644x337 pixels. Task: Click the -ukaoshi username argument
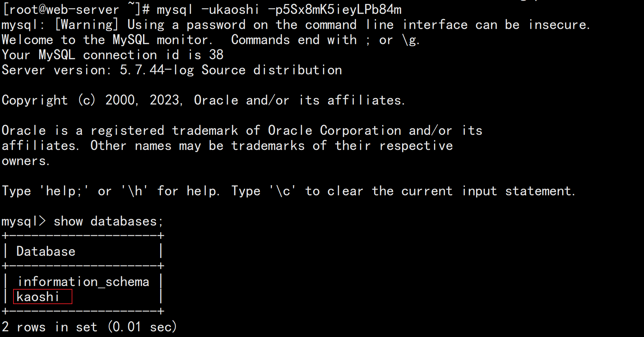tap(230, 10)
